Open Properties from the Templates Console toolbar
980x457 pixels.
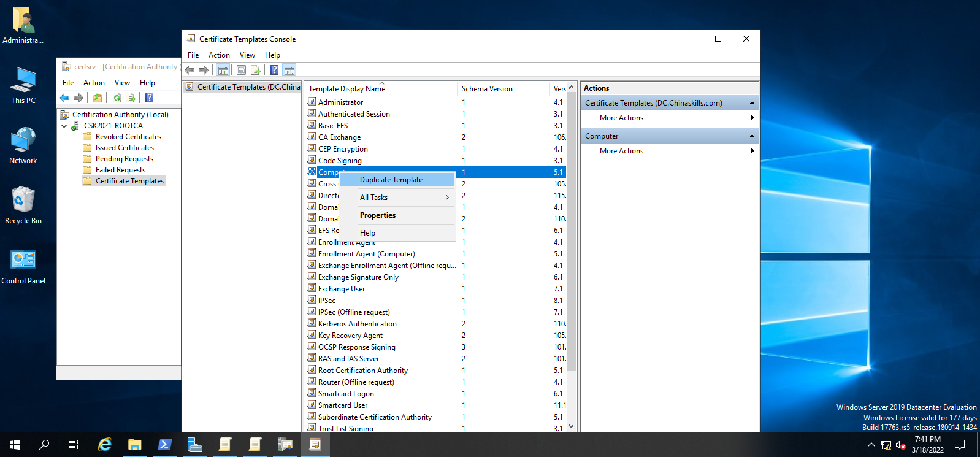[241, 70]
